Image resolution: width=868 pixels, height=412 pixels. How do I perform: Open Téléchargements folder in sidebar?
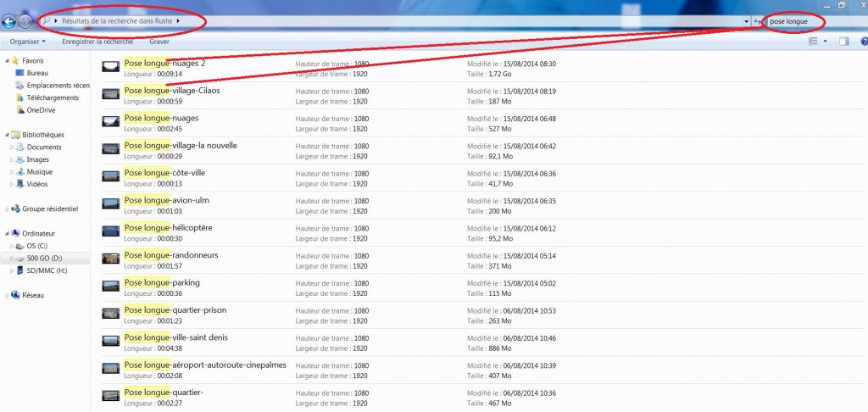click(x=53, y=97)
